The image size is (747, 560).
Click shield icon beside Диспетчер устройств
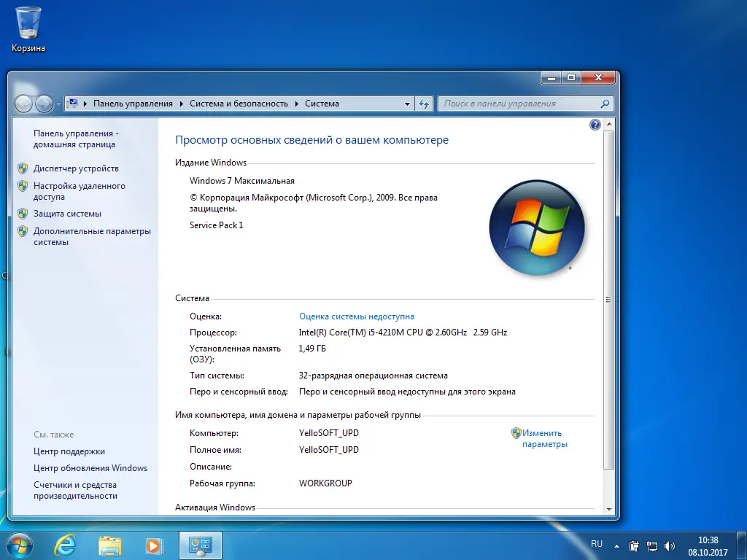[x=23, y=168]
